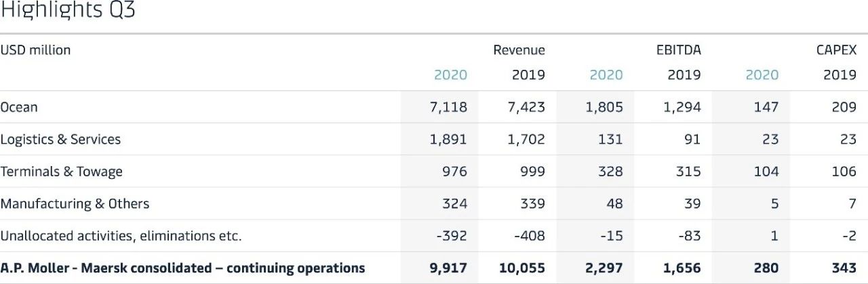The width and height of the screenshot is (868, 284).
Task: Select Manufacturing & Others EBITDA value 48
Action: click(614, 203)
